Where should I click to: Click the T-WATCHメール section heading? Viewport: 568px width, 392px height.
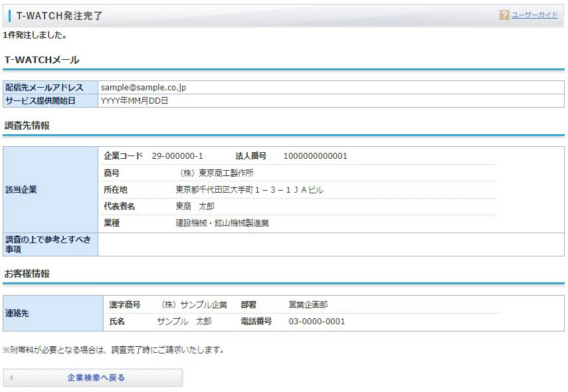point(42,60)
